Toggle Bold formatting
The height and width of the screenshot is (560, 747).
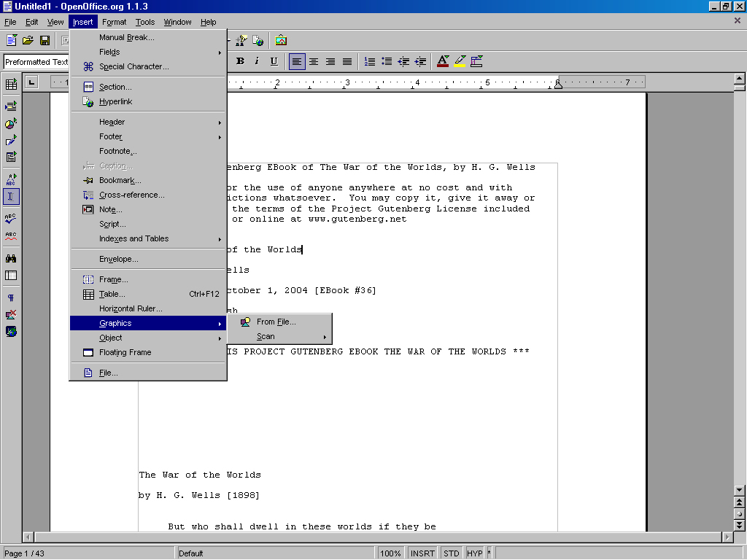(240, 62)
